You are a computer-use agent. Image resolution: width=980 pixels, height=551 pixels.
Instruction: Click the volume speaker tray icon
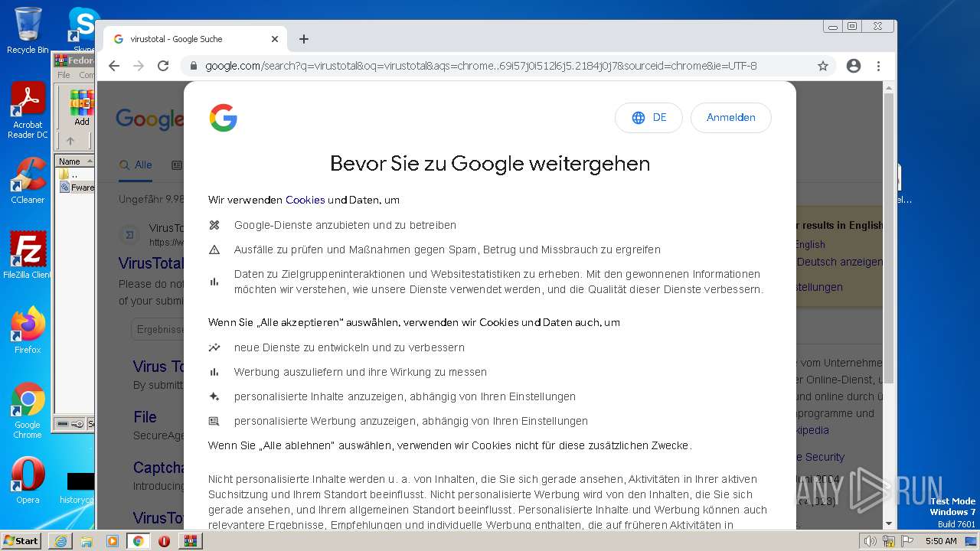coord(870,541)
